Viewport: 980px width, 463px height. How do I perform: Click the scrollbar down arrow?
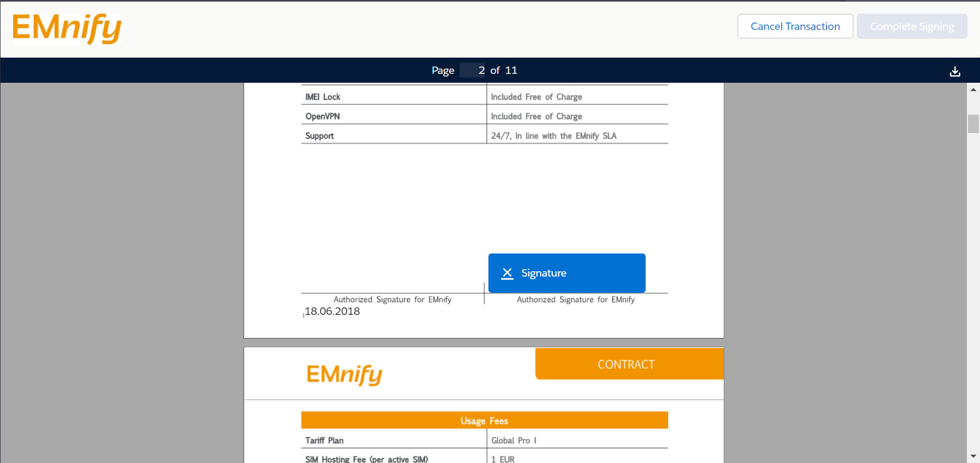click(973, 457)
